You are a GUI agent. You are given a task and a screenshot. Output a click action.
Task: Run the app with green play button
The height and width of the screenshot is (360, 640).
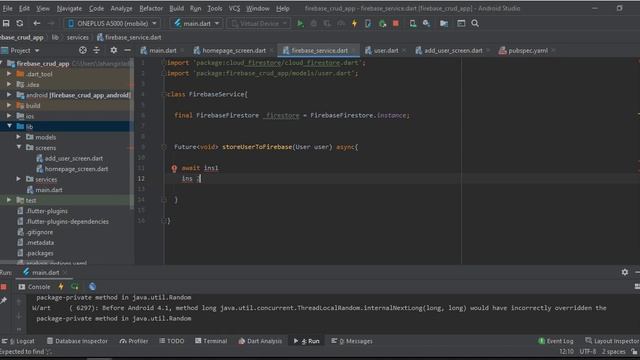[x=300, y=23]
